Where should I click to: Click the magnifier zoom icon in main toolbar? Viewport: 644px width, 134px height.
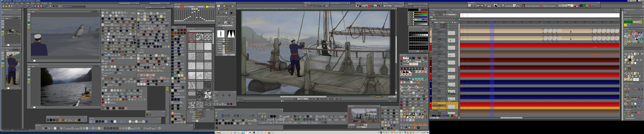coord(27,6)
